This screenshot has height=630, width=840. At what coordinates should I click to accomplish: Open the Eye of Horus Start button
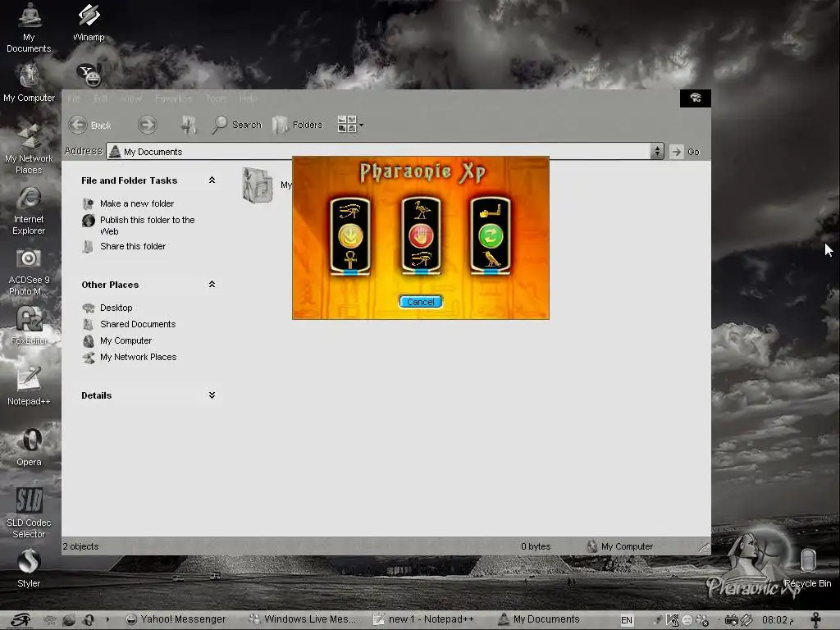point(21,620)
